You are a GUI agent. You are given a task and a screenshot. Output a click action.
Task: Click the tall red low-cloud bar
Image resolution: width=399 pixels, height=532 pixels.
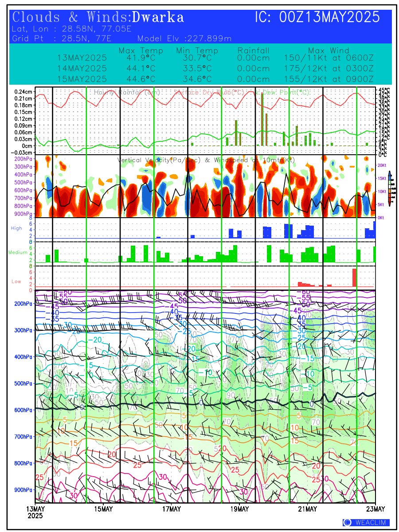click(354, 278)
